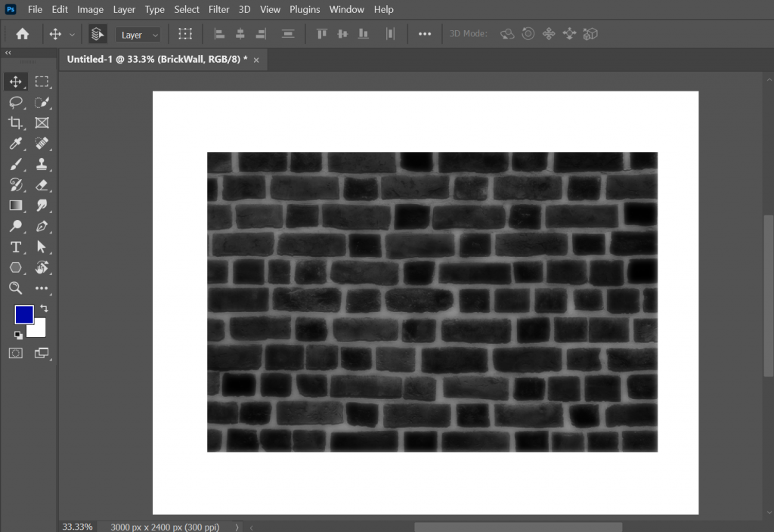Select the Lasso tool
The height and width of the screenshot is (532, 774).
(15, 102)
